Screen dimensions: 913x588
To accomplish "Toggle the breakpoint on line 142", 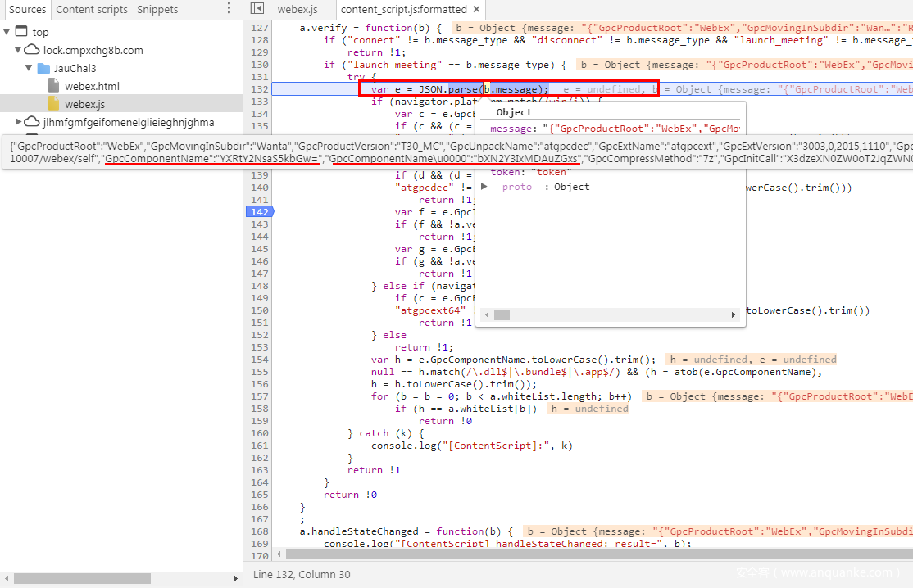I will 259,212.
